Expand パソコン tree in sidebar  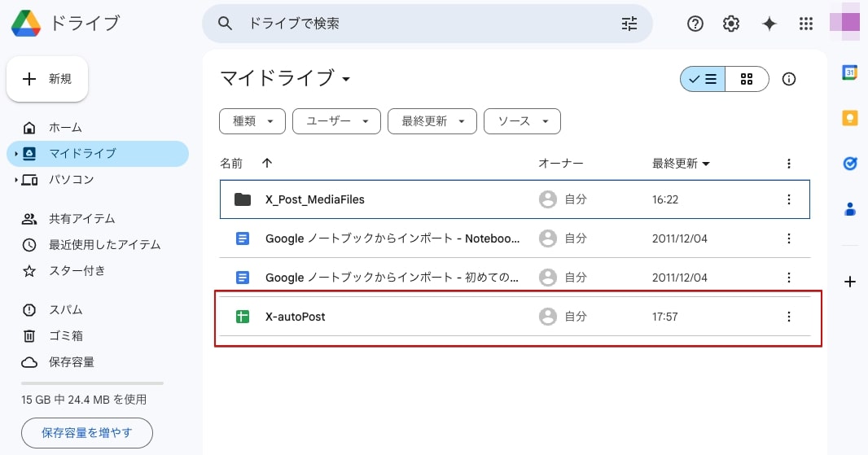(16, 179)
